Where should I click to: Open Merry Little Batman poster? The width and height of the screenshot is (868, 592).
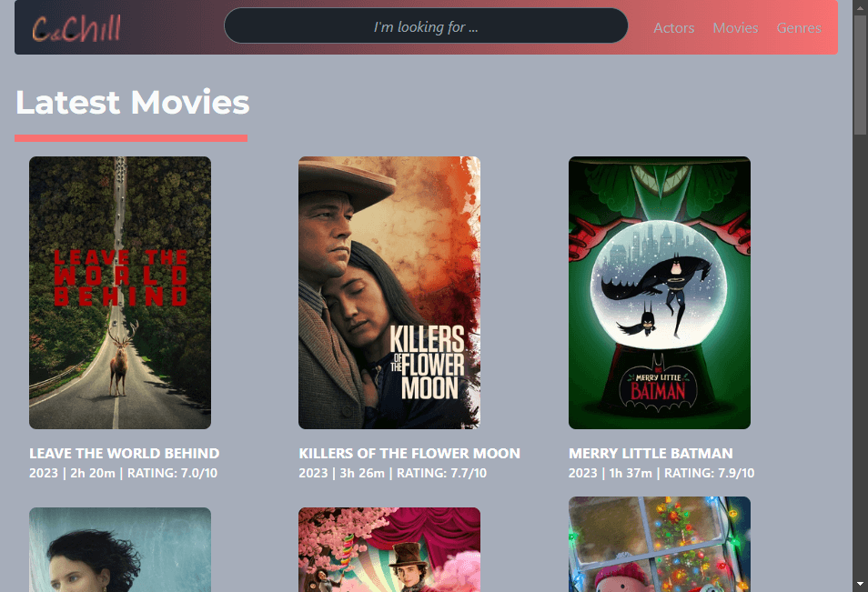660,293
